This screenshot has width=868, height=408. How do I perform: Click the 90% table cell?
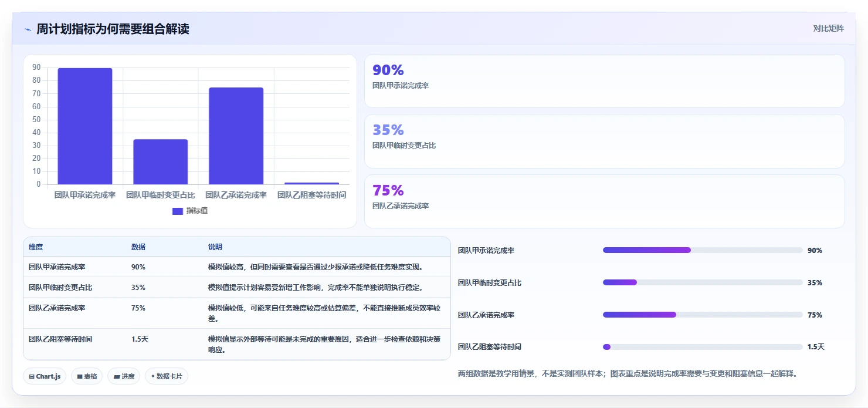[138, 267]
